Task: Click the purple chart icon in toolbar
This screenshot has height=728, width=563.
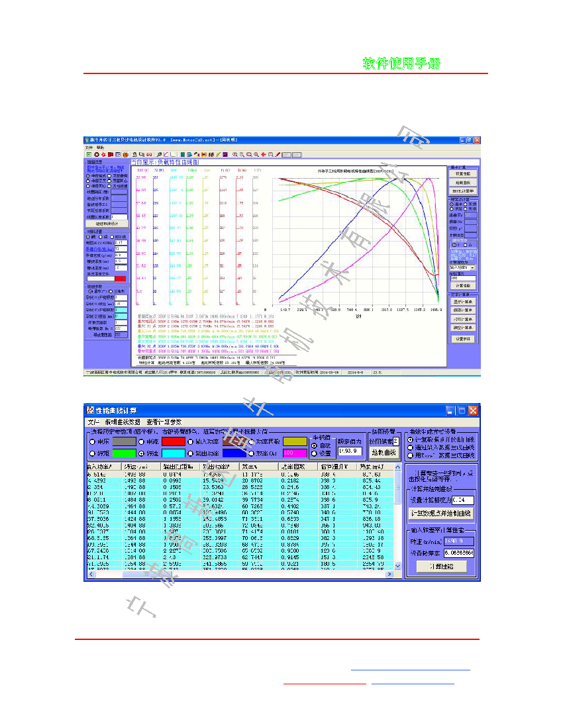Action: (x=225, y=154)
